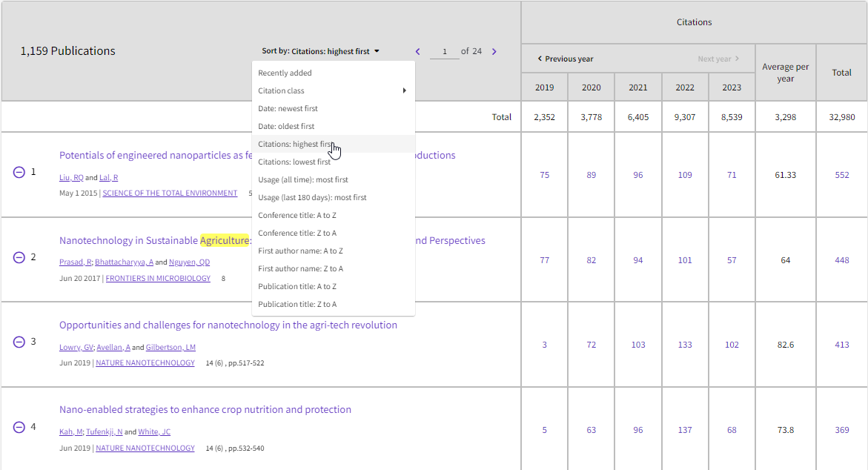The image size is (868, 470).
Task: Expand the Citation class submenu
Action: 334,90
